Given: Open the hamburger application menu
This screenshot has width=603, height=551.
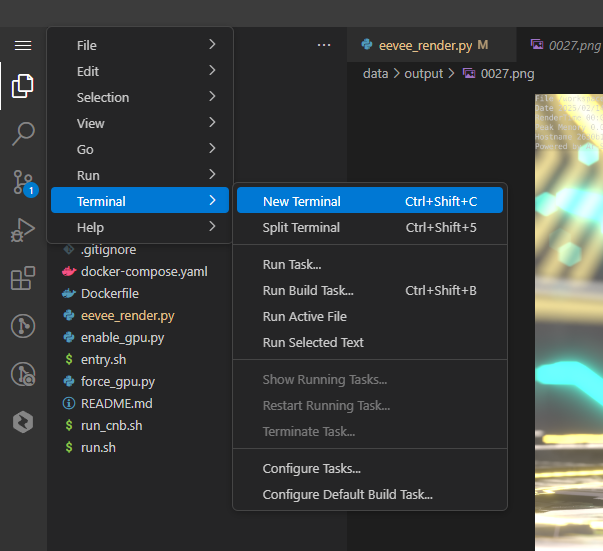Looking at the screenshot, I should tap(23, 45).
